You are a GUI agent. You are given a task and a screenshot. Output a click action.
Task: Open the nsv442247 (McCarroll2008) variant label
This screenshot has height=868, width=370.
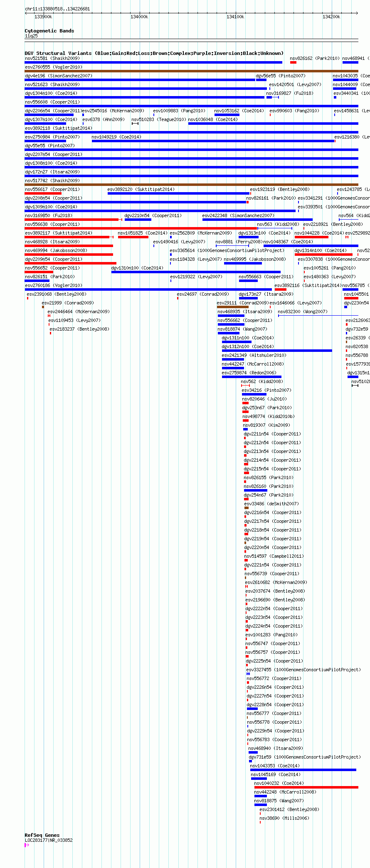tap(253, 364)
